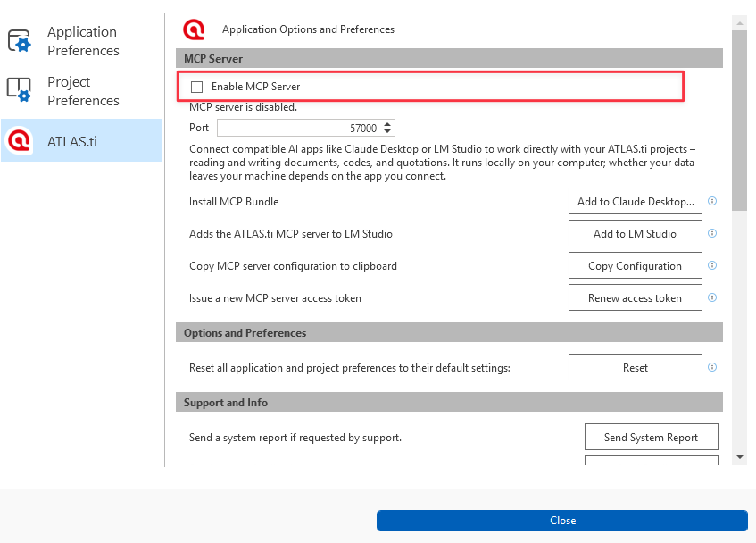Viewport: 756px width, 543px height.
Task: Click the Send System Report button
Action: (x=651, y=437)
